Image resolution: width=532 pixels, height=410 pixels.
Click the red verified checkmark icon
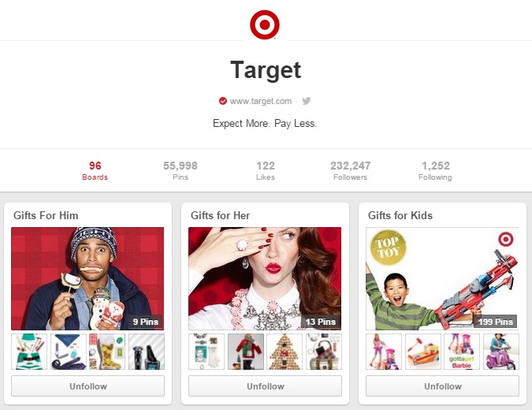pyautogui.click(x=222, y=101)
